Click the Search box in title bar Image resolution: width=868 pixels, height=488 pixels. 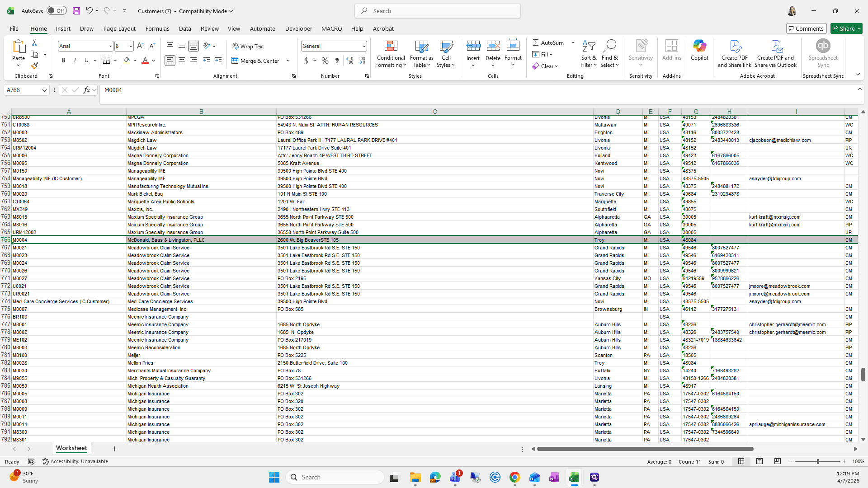[437, 11]
